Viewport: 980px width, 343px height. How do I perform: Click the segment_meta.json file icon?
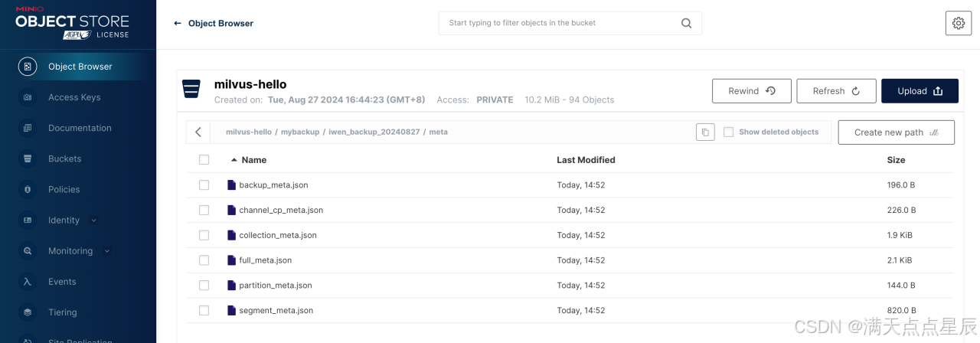(x=231, y=311)
